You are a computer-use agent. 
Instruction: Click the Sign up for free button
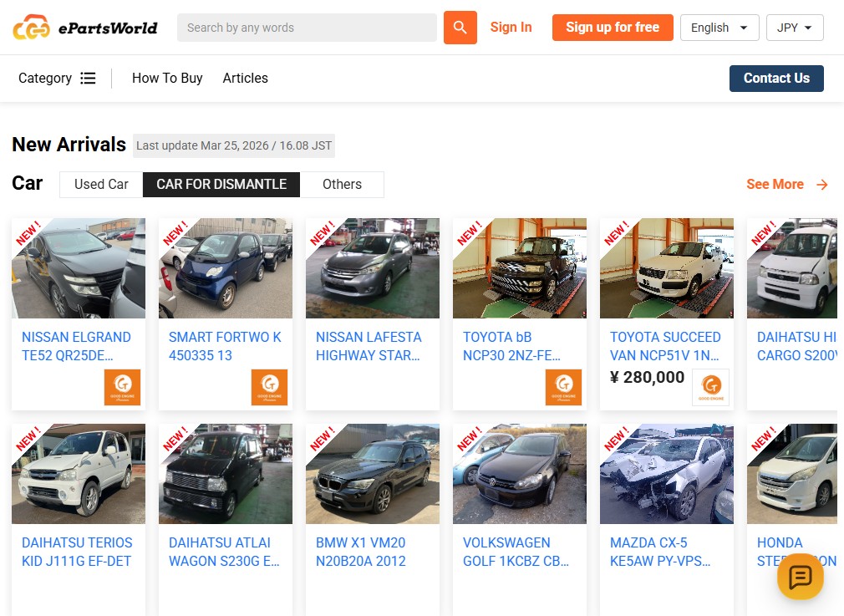click(x=613, y=28)
